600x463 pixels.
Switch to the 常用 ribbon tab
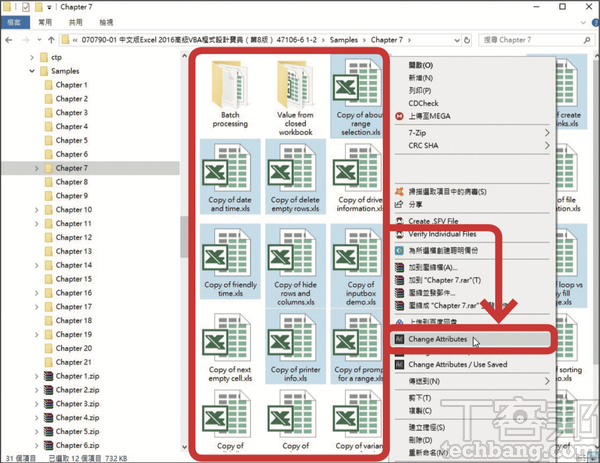[45, 23]
